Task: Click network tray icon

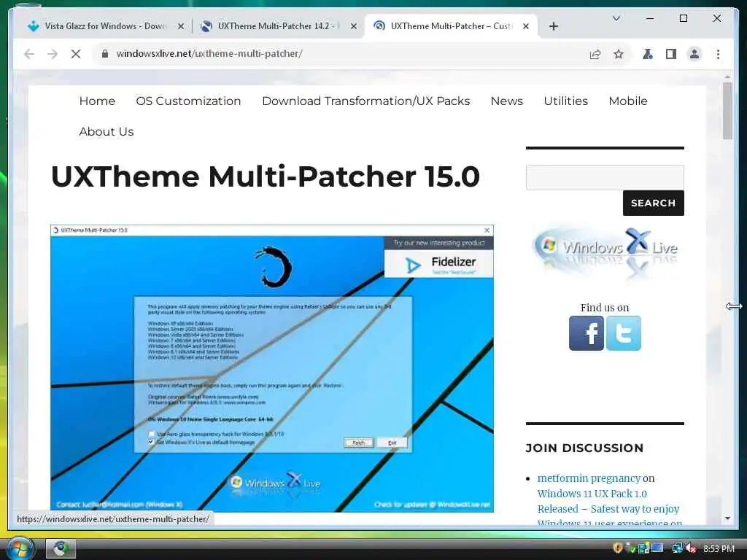Action: point(677,548)
